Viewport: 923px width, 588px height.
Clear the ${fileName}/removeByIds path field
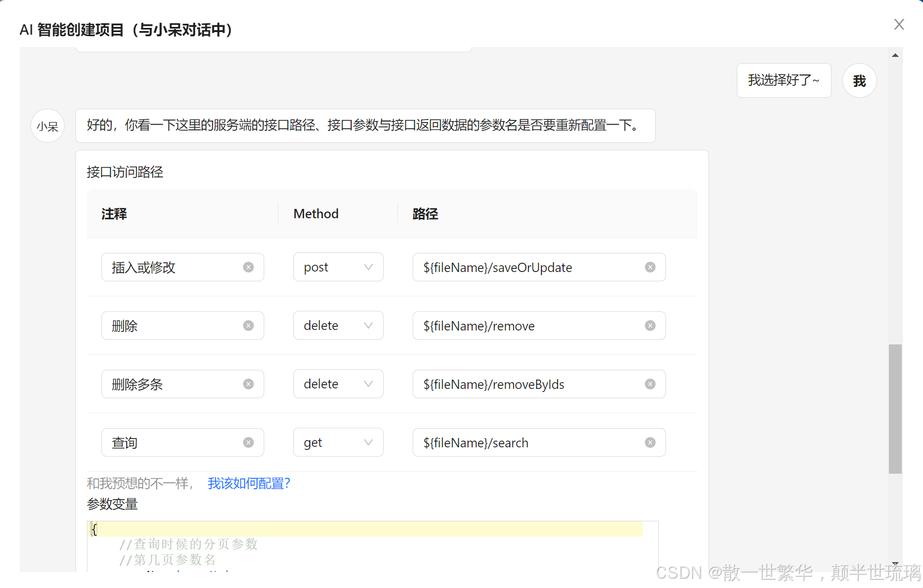pos(650,384)
